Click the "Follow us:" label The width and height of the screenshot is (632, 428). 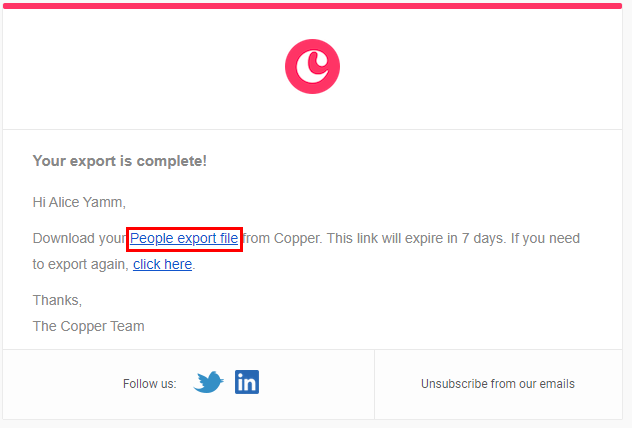click(149, 383)
